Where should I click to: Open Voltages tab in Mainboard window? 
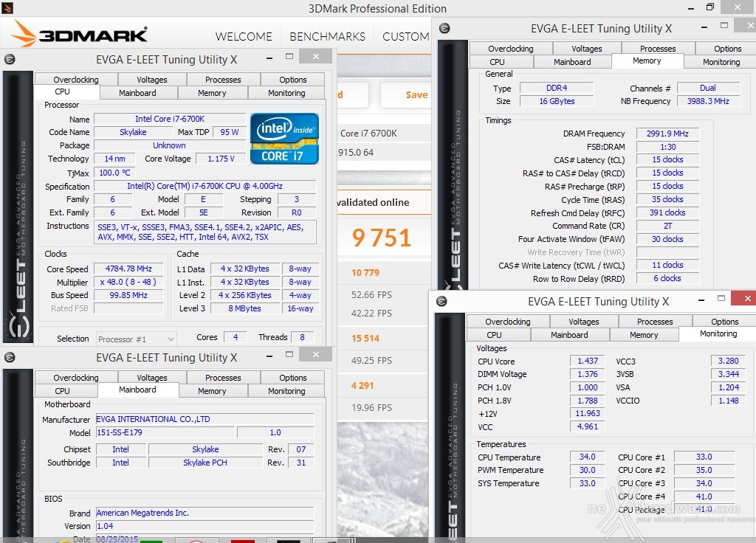(x=152, y=378)
